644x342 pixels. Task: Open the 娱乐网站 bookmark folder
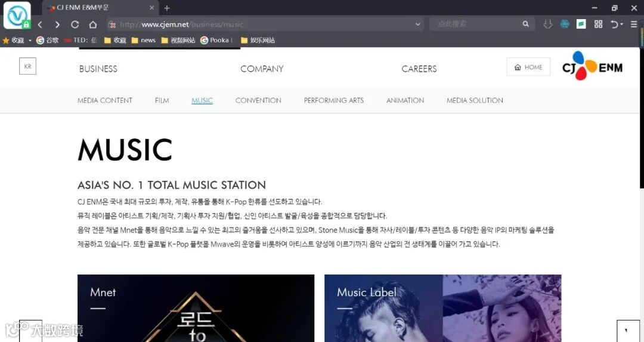click(x=258, y=40)
